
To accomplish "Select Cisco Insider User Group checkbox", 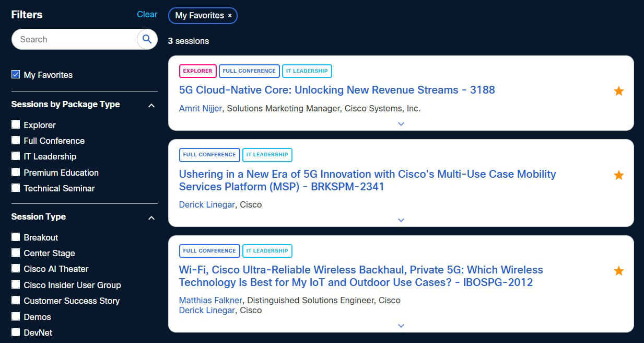I will (x=16, y=284).
